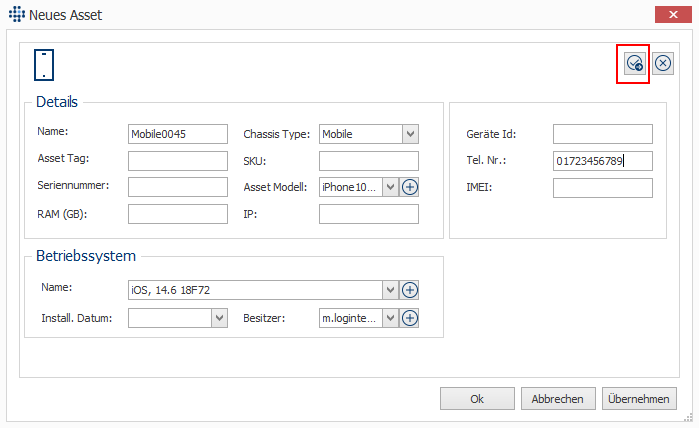Click the Abbrechen button
Image resolution: width=699 pixels, height=428 pixels.
558,399
